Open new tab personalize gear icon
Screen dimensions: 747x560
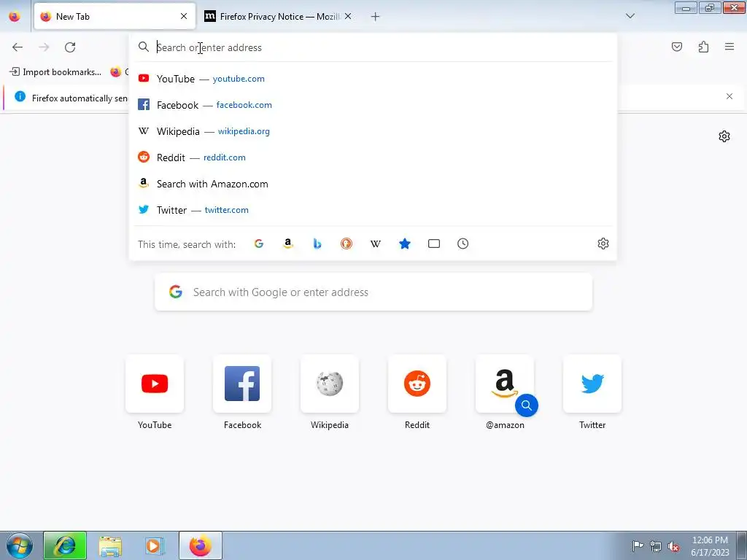pos(724,136)
